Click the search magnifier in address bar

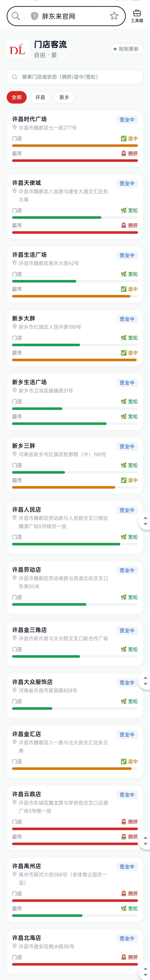pyautogui.click(x=16, y=16)
